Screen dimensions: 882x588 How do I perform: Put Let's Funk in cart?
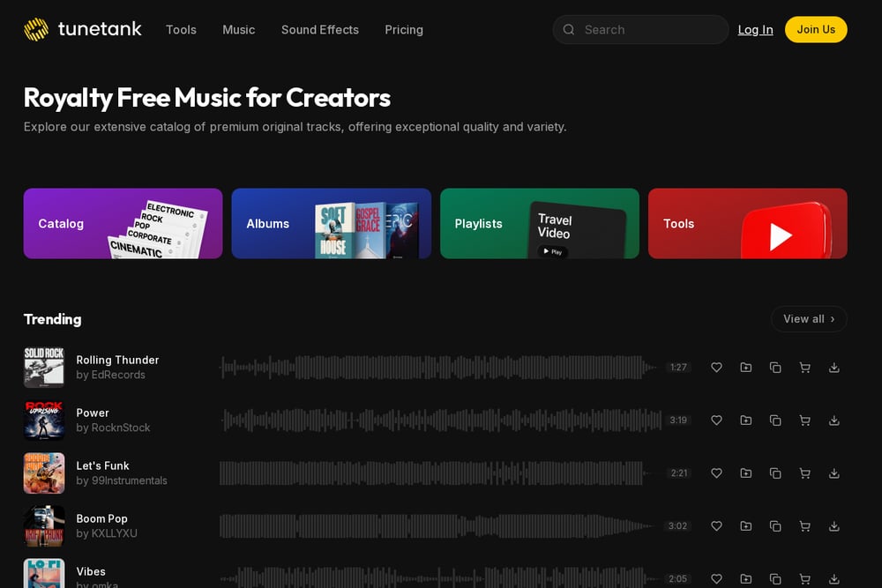point(805,473)
